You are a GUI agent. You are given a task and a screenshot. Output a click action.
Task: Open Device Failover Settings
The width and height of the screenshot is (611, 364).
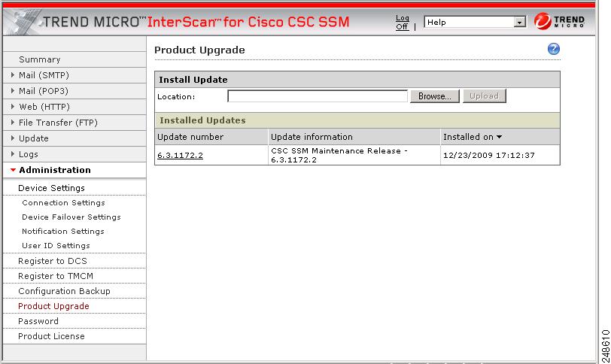[x=71, y=217]
